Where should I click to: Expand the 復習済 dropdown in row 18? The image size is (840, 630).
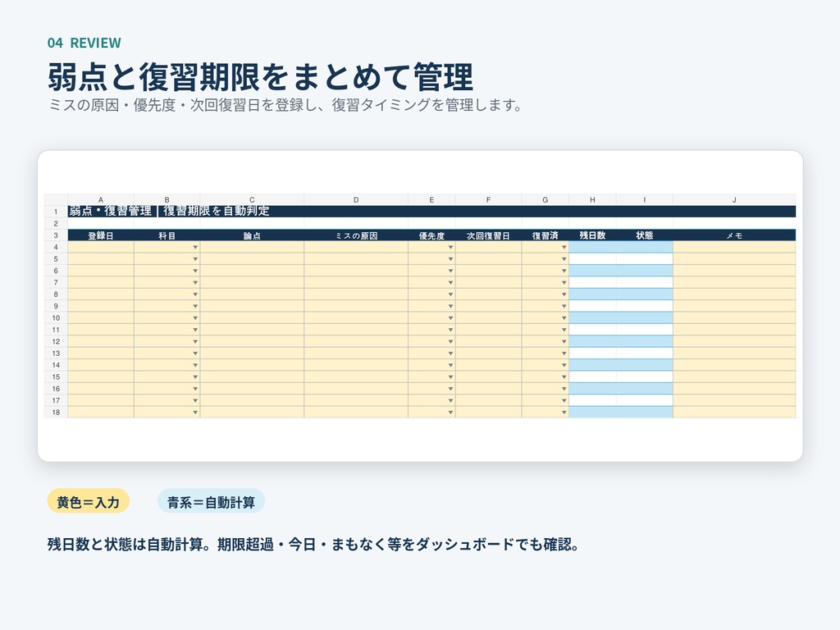pyautogui.click(x=564, y=412)
